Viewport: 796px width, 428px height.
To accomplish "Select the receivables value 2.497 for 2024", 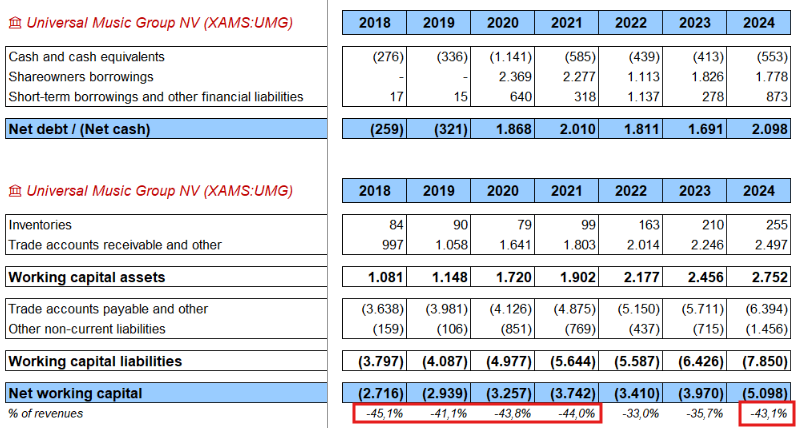I will (770, 245).
